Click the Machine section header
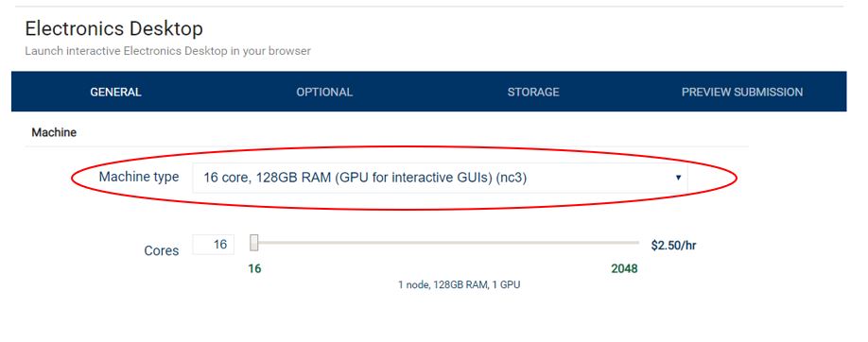The height and width of the screenshot is (342, 868). [x=54, y=133]
